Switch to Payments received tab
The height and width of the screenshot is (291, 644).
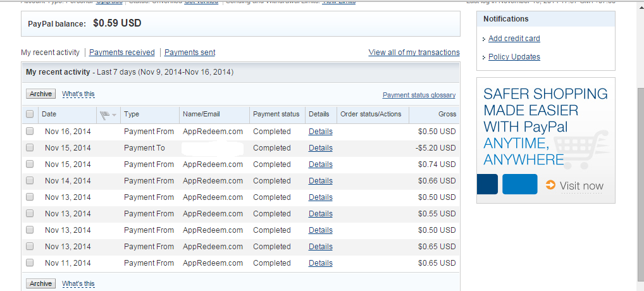121,53
